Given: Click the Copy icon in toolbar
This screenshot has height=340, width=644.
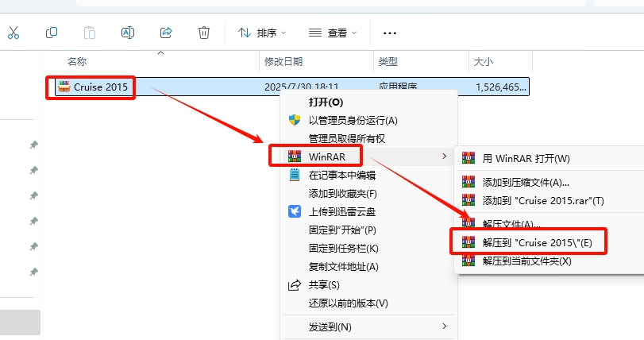Looking at the screenshot, I should pos(52,33).
